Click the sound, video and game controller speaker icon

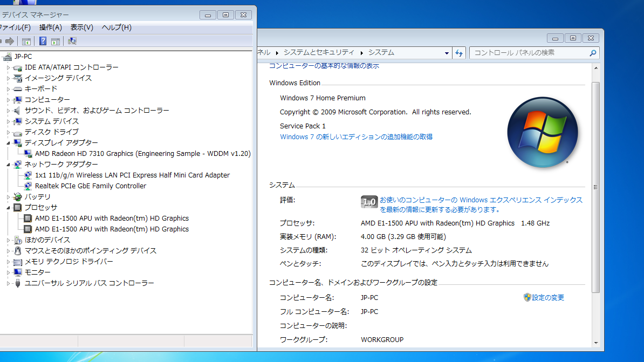18,111
